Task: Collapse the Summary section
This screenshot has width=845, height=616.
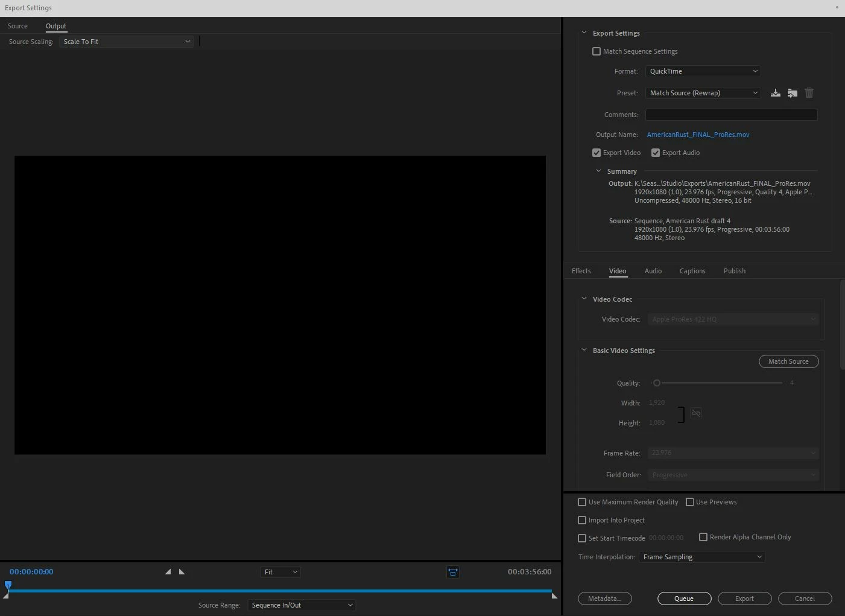Action: tap(598, 171)
